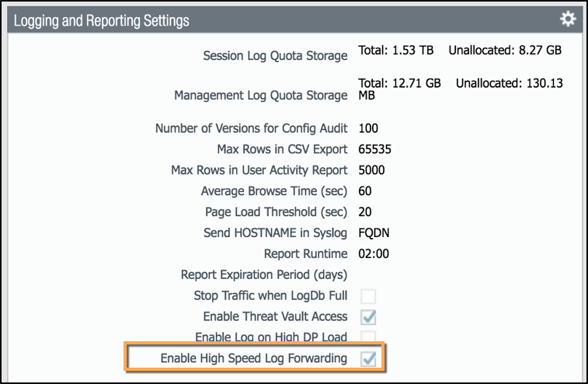Image resolution: width=588 pixels, height=384 pixels.
Task: Click Management Log Quota Storage label
Action: click(x=260, y=95)
